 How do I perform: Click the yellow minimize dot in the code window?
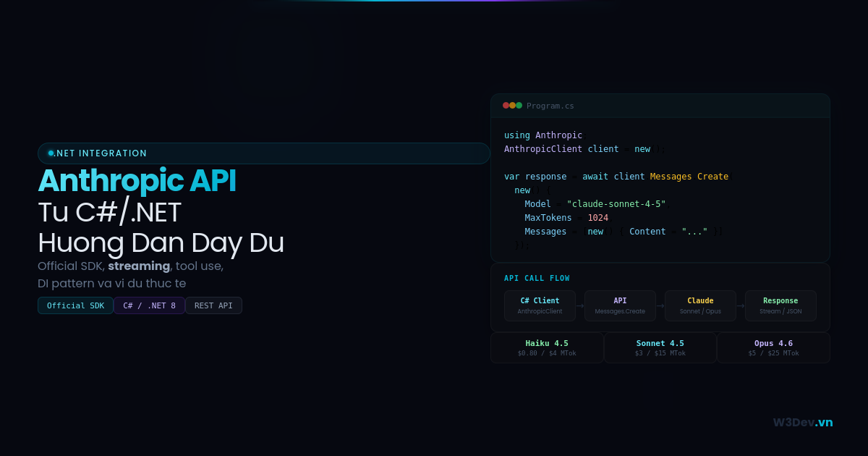[x=511, y=105]
